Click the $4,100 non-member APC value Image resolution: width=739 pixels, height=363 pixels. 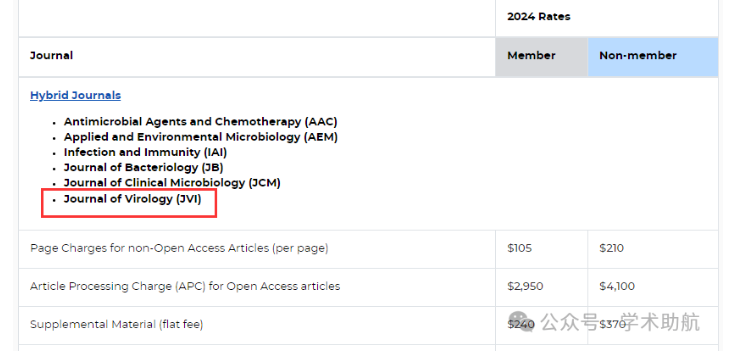coord(617,286)
